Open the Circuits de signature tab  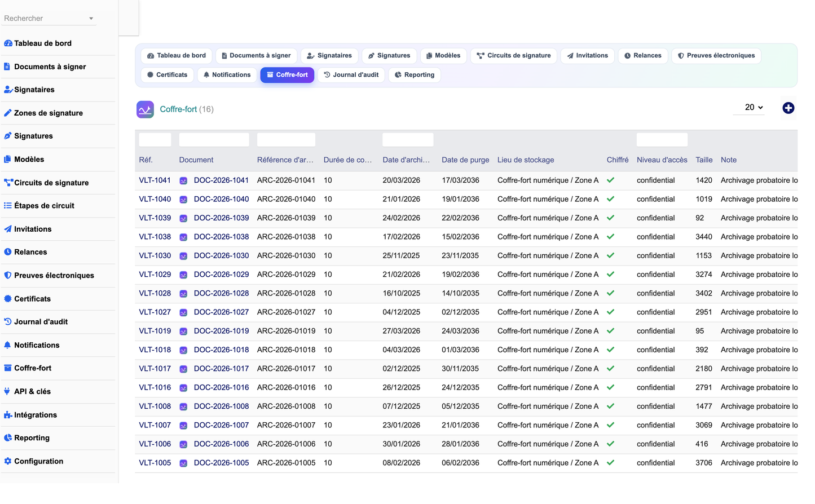[x=513, y=56]
